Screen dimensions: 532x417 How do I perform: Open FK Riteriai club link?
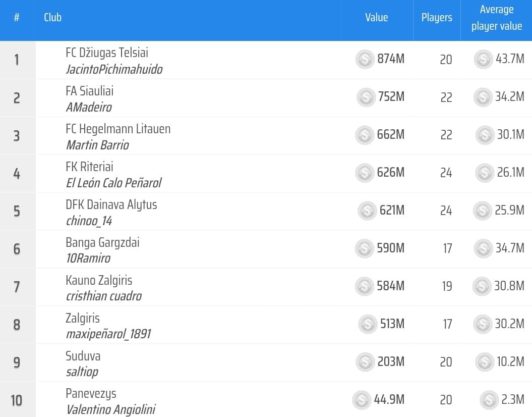pyautogui.click(x=89, y=167)
